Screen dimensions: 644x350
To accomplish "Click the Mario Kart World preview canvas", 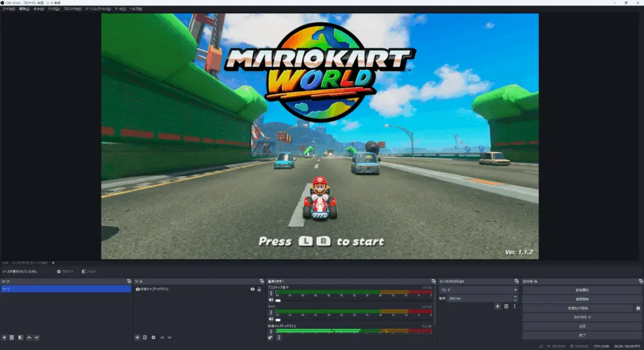I will pyautogui.click(x=320, y=136).
